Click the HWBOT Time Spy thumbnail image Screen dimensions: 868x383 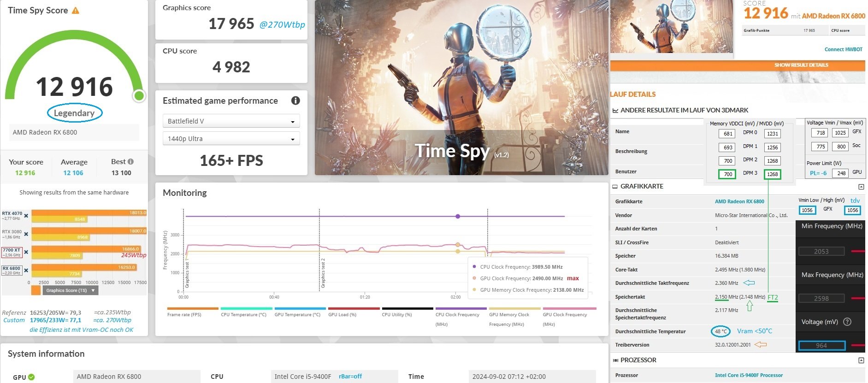(671, 26)
